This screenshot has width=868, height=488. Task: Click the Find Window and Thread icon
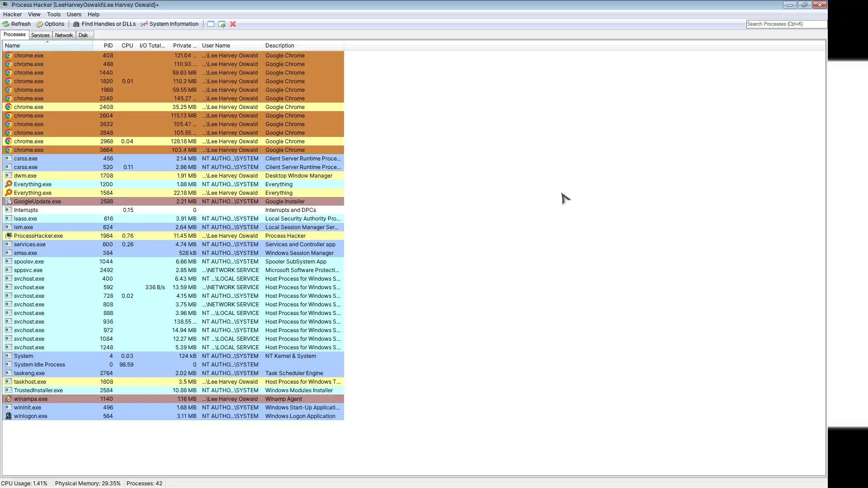click(x=222, y=24)
